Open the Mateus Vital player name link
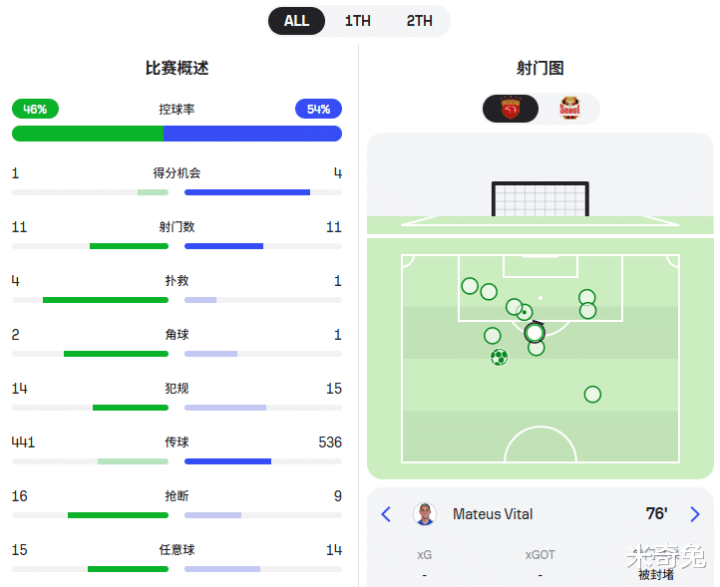720x587 pixels. (493, 514)
